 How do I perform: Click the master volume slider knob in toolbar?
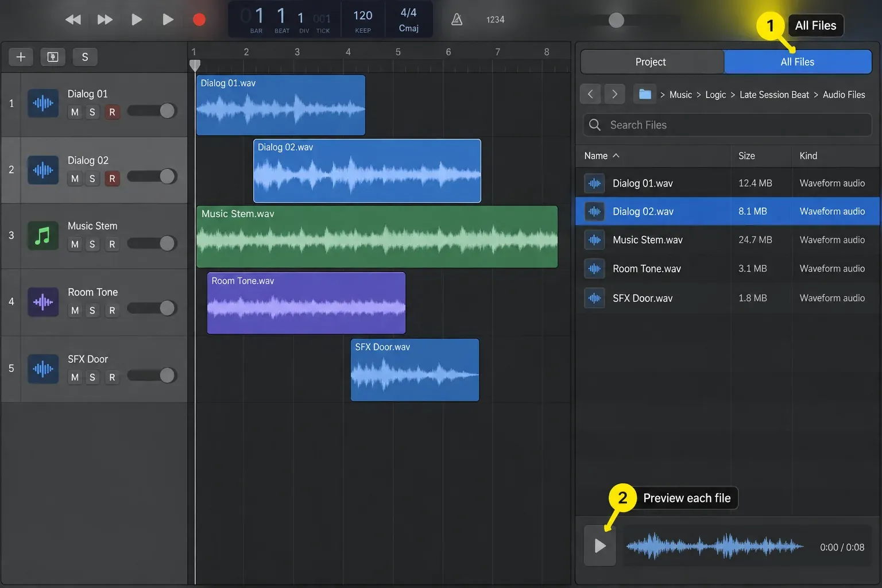(616, 20)
